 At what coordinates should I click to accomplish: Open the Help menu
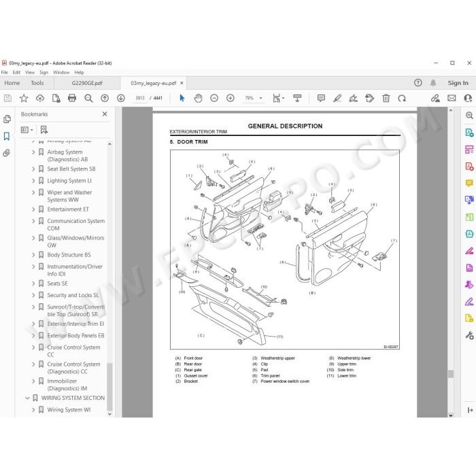point(79,72)
